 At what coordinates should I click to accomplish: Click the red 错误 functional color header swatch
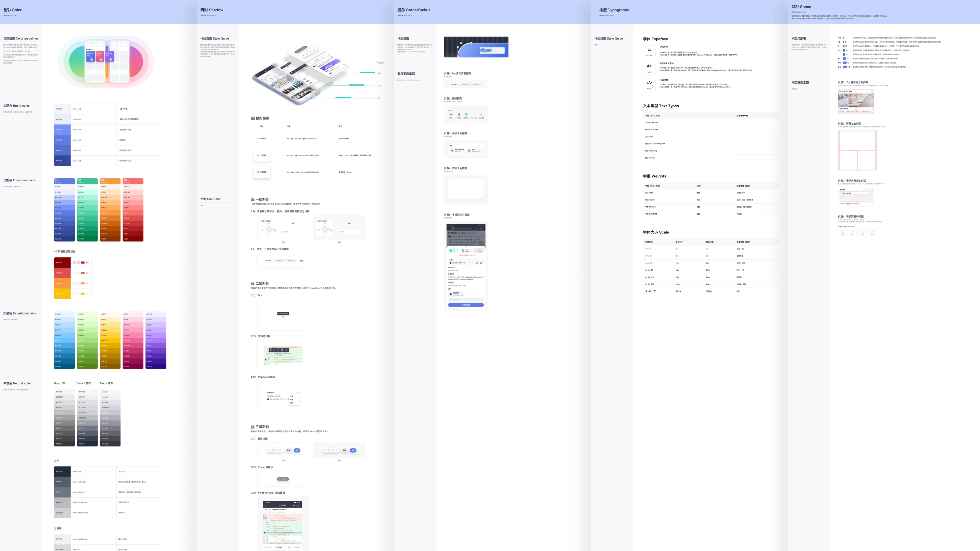click(133, 181)
